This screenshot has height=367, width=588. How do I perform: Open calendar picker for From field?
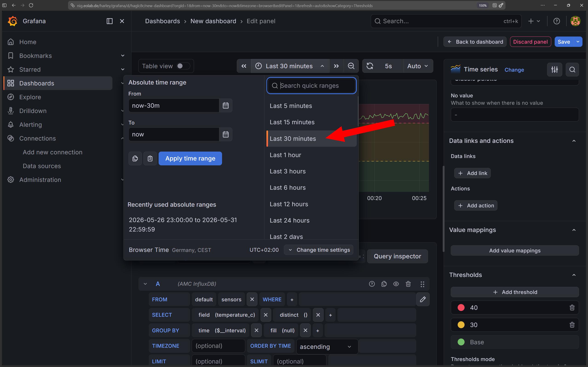point(226,106)
